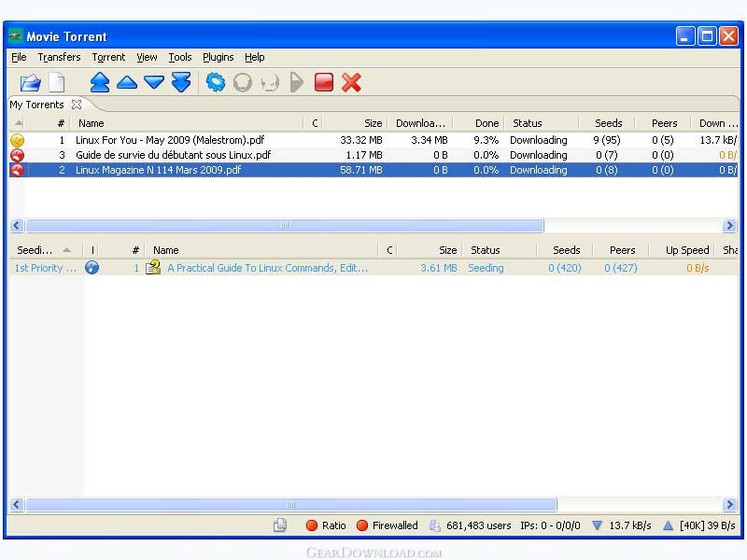Move selected torrent down one position
This screenshot has width=747, height=560.
point(154,83)
